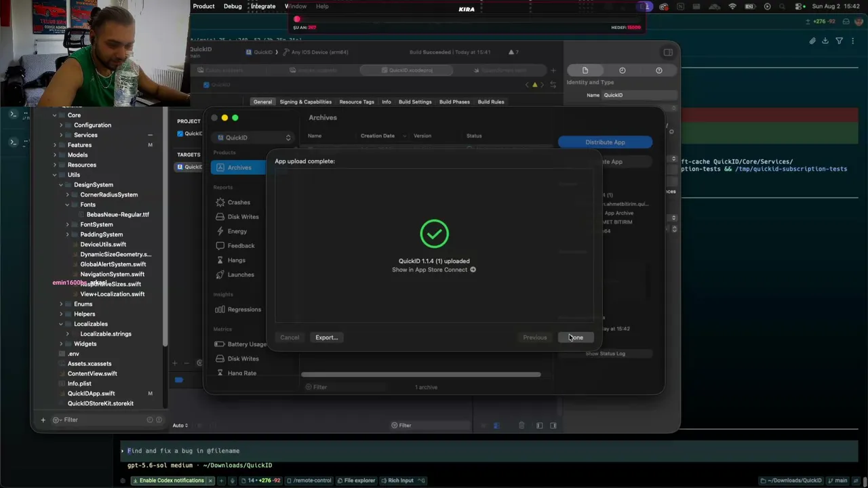868x488 pixels.
Task: Click the add button beside the navigator filter
Action: [43, 420]
